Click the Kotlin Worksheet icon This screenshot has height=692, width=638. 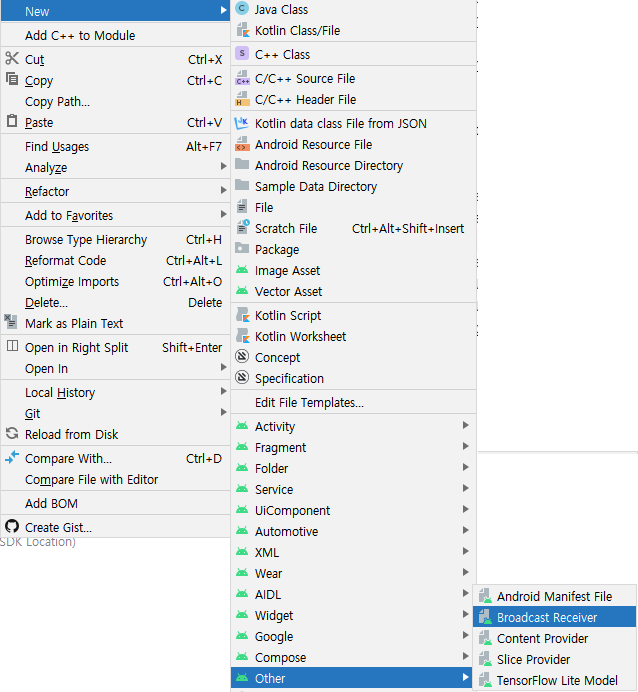(243, 336)
